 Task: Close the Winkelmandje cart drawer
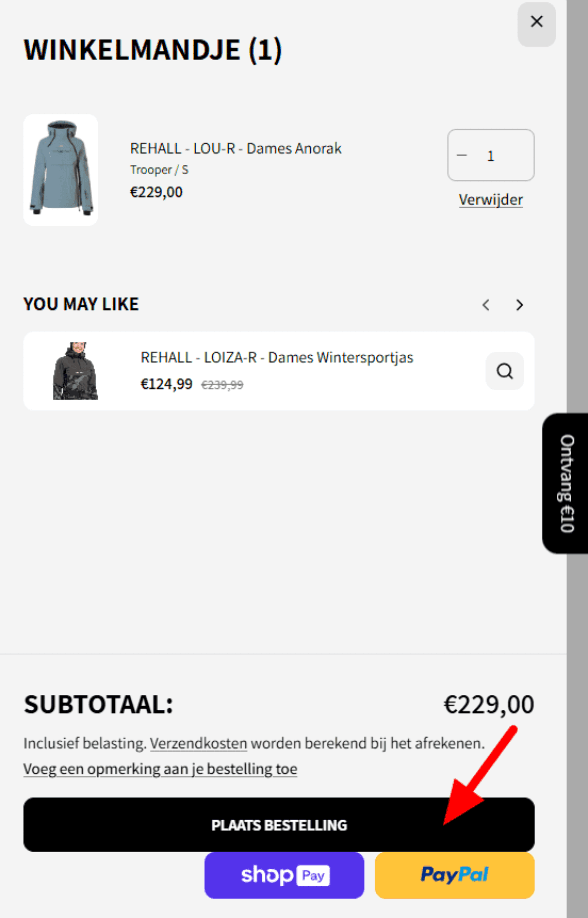pyautogui.click(x=536, y=22)
